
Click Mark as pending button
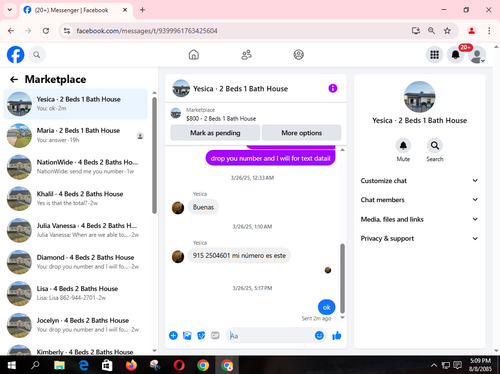[x=215, y=133]
